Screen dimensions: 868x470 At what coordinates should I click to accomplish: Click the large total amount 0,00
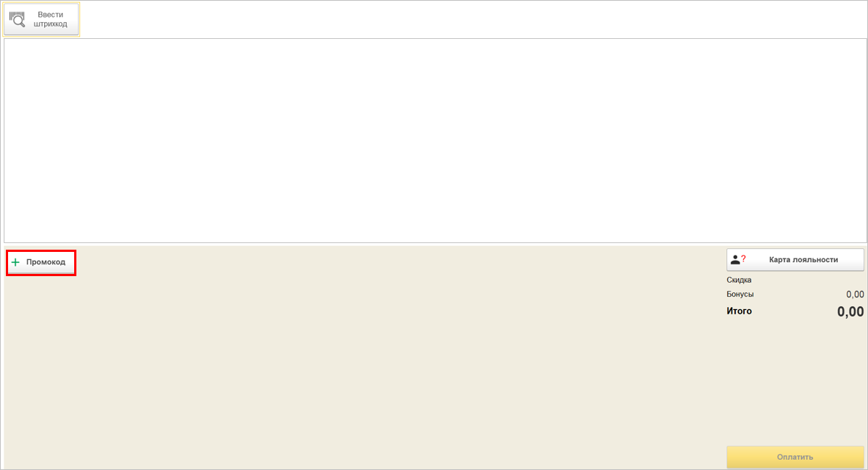pos(850,311)
